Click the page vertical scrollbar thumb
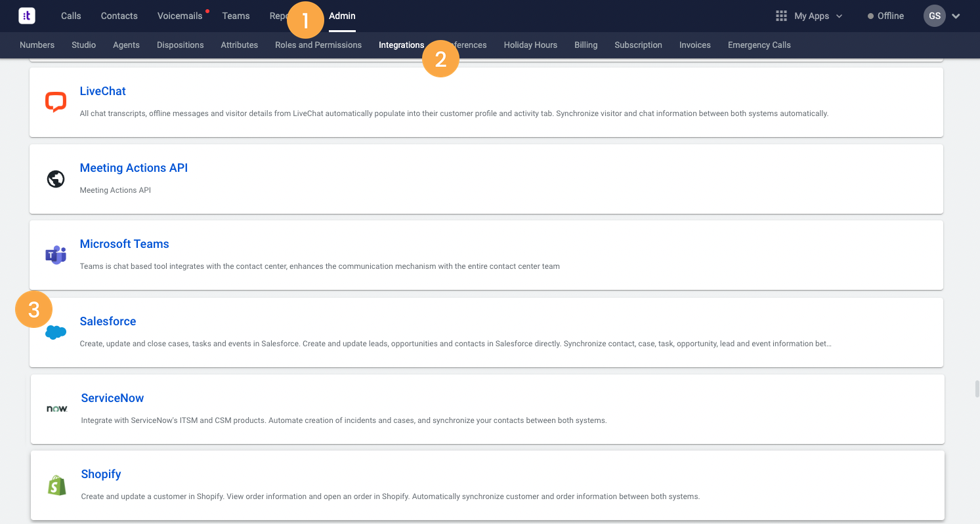 (977, 388)
